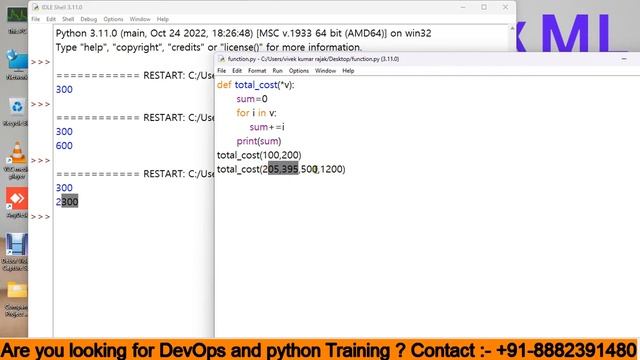Open File menu in IDLE Shell window
640x360 pixels.
point(36,19)
